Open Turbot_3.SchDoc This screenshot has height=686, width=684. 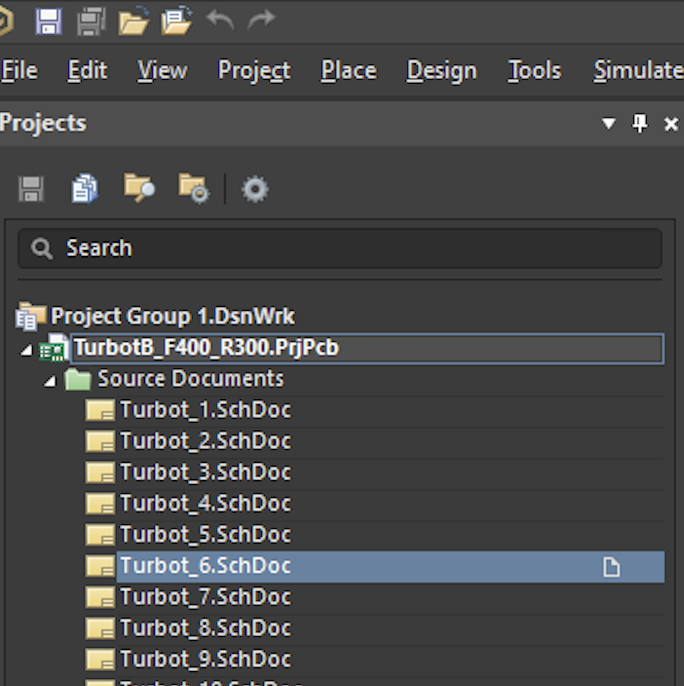(x=206, y=472)
